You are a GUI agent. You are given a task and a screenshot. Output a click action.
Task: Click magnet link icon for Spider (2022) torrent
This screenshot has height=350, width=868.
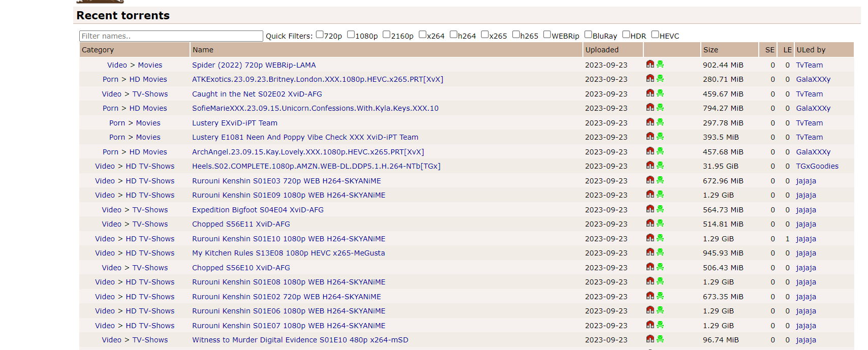click(x=650, y=65)
